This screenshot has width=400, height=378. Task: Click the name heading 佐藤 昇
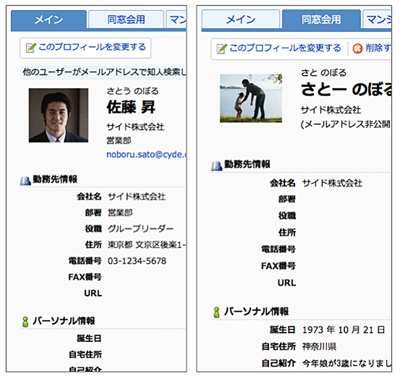tap(131, 107)
